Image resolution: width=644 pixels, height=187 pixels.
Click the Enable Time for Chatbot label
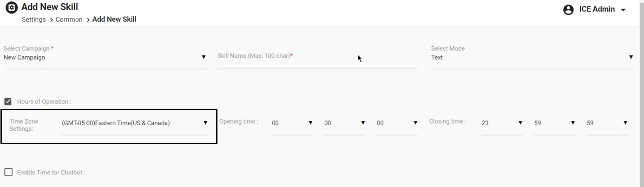tap(51, 173)
